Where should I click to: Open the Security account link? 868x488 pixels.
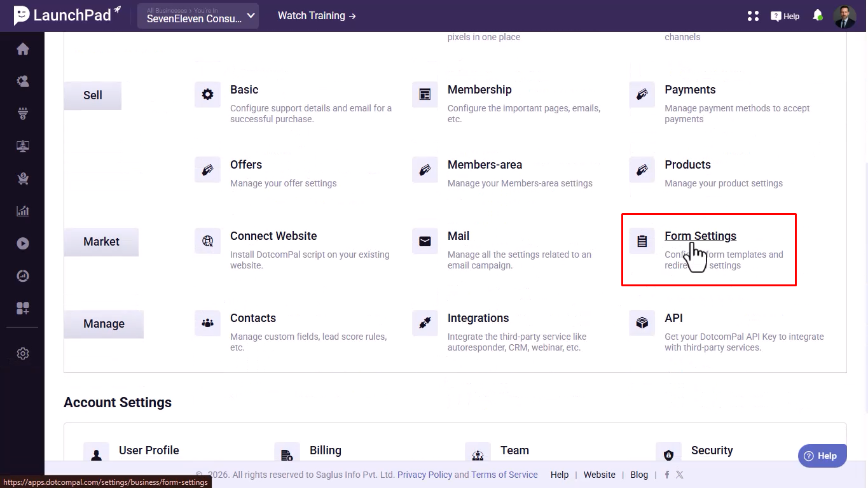(x=712, y=450)
